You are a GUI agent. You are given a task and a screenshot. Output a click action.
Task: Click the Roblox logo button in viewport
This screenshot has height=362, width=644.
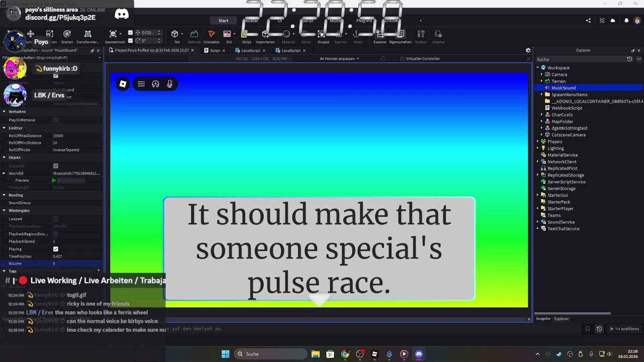pyautogui.click(x=123, y=84)
